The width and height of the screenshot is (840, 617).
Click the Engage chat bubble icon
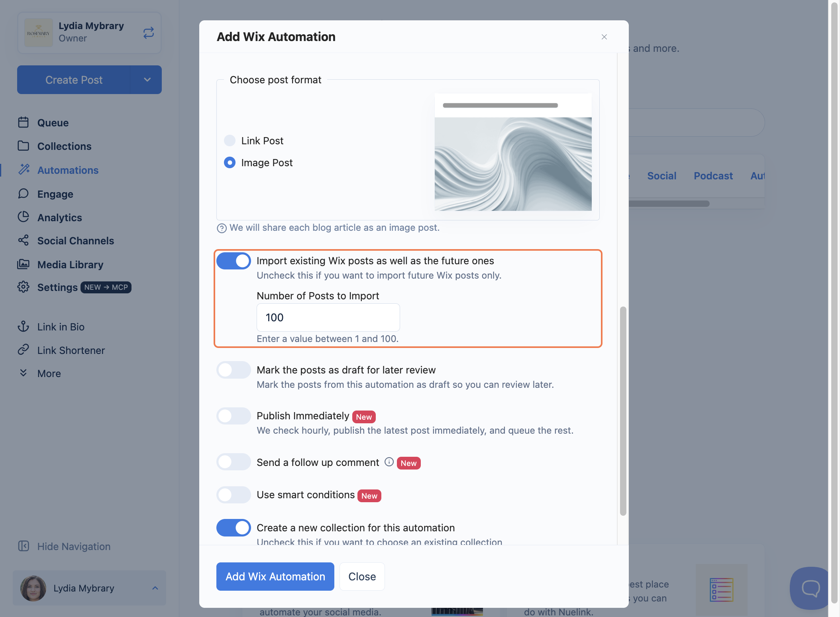[x=24, y=194]
